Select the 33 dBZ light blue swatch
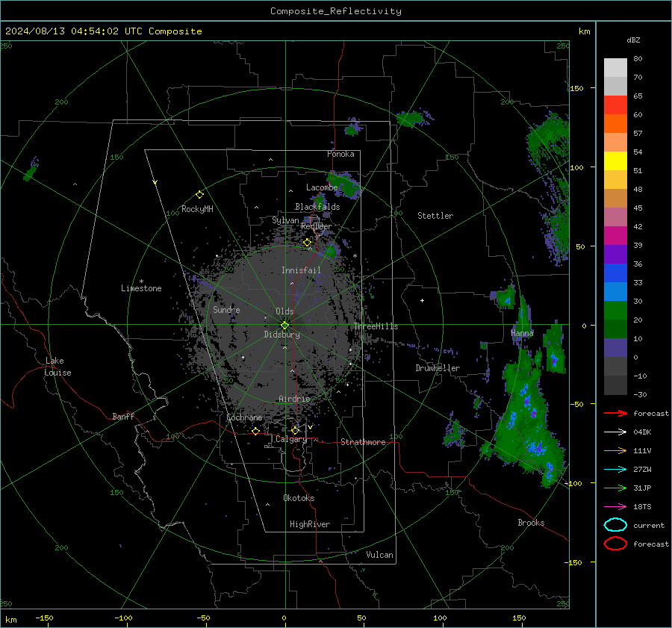This screenshot has height=628, width=672. point(615,291)
